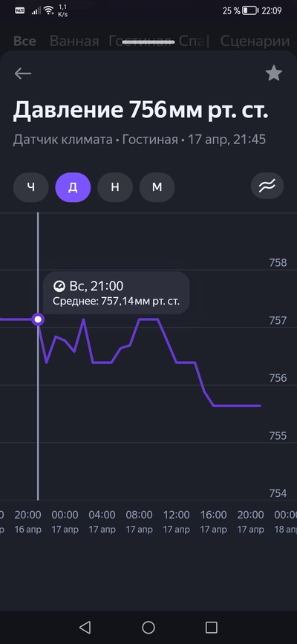Select the weekly Н range
The height and width of the screenshot is (644, 297).
point(115,187)
